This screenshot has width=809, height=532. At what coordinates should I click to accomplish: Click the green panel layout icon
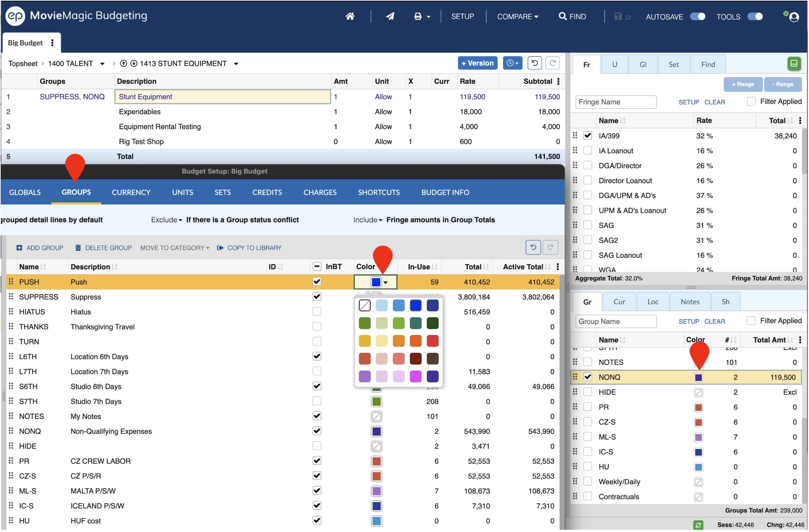[794, 64]
